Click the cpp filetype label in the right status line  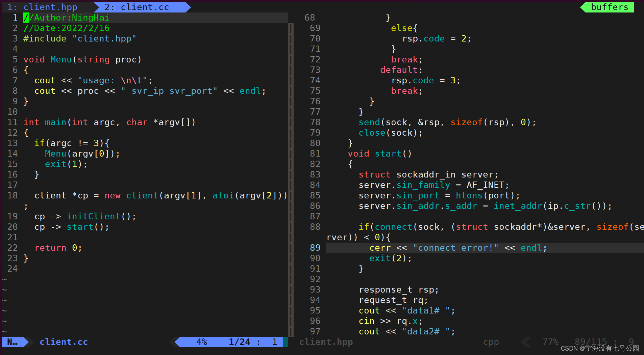[491, 342]
